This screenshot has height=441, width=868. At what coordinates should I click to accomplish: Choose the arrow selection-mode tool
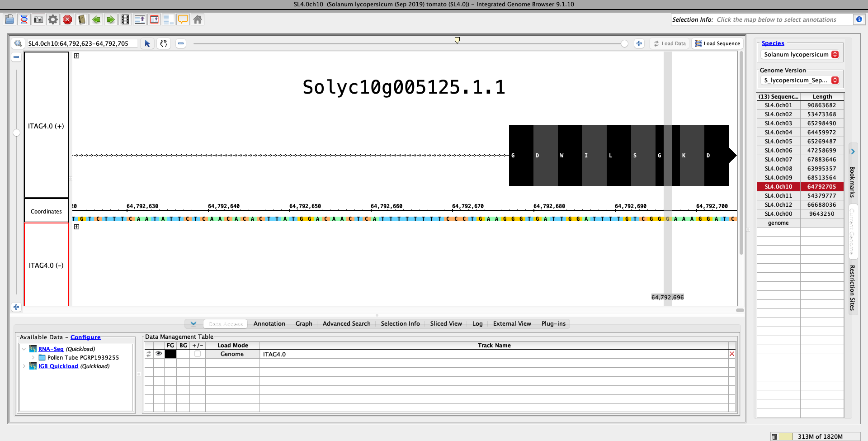[x=147, y=43]
